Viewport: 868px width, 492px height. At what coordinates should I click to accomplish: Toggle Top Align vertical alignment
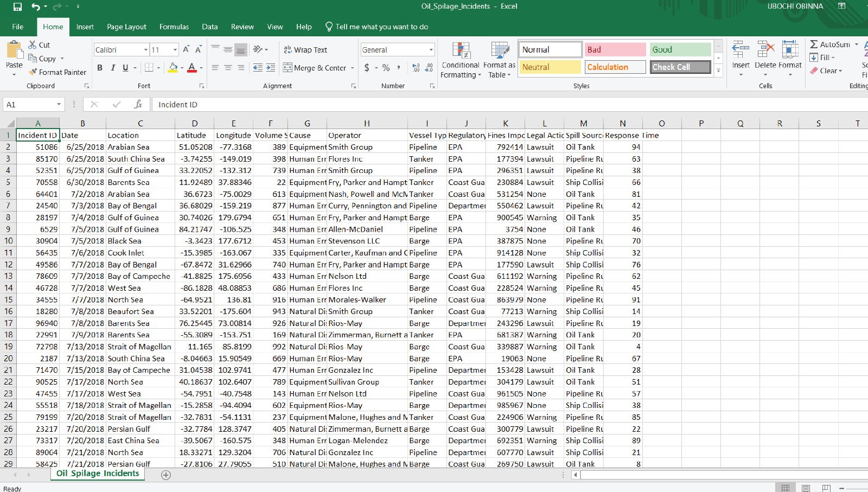coord(215,49)
